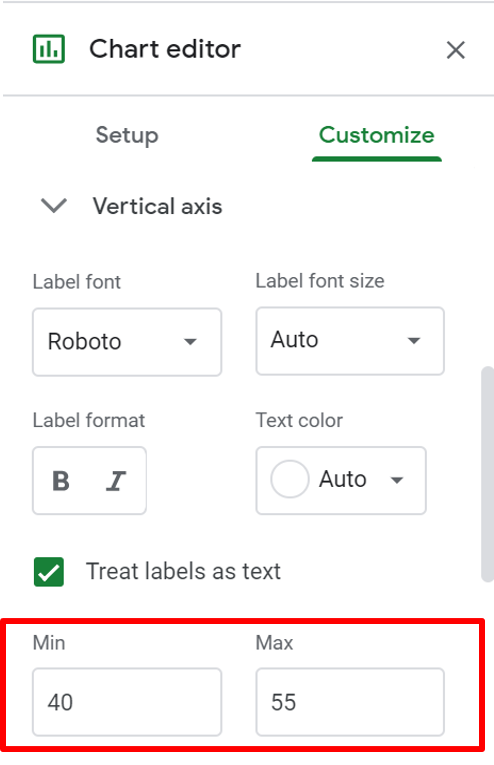Screen dimensions: 494x765
Task: Click the Min field showing 40
Action: pyautogui.click(x=127, y=702)
